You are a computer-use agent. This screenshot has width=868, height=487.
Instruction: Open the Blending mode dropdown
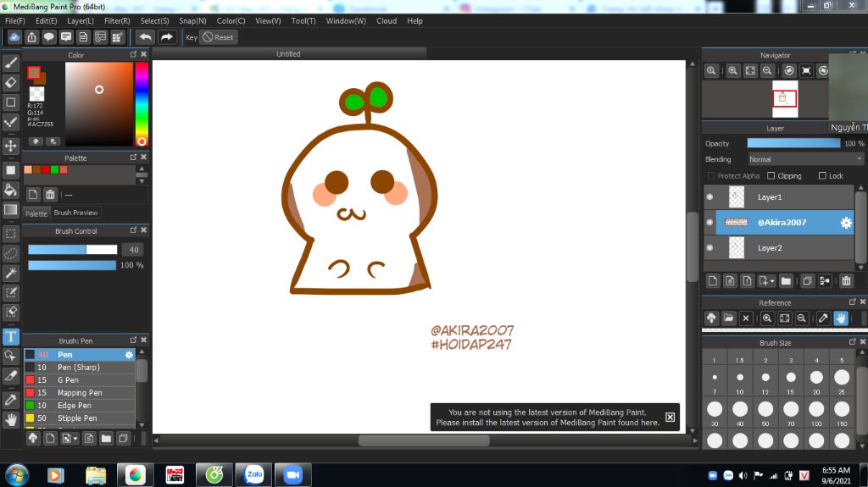(x=805, y=159)
